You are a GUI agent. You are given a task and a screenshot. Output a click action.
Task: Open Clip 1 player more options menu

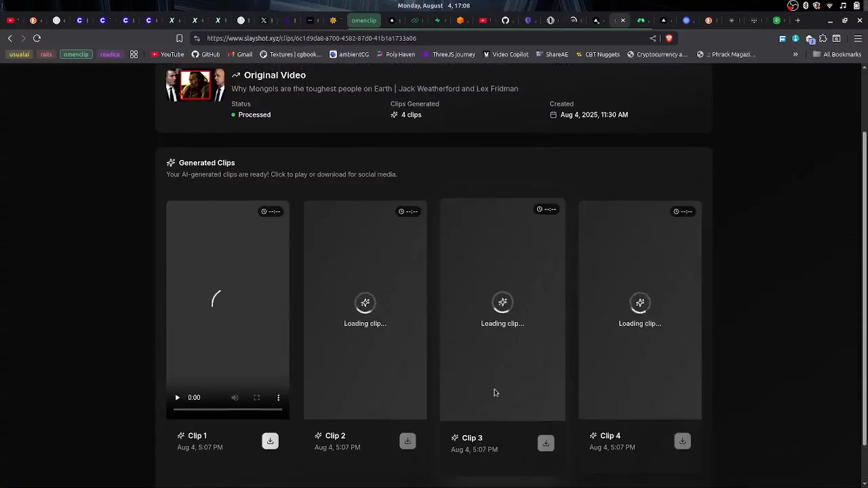[x=278, y=398]
